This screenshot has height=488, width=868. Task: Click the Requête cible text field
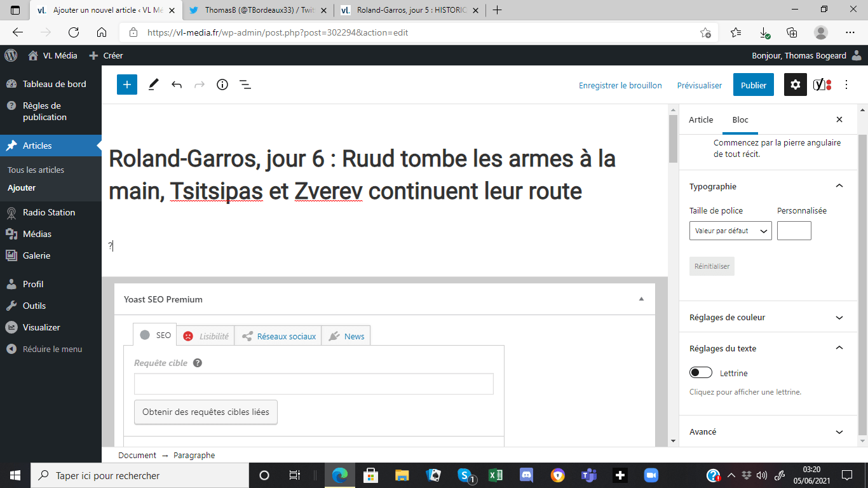click(x=314, y=384)
